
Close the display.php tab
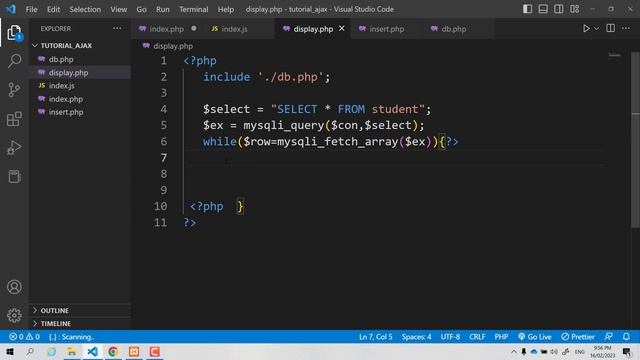342,29
